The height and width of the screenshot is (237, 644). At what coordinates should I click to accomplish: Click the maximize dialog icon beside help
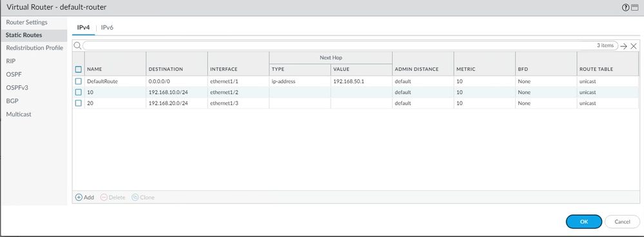(x=634, y=7)
